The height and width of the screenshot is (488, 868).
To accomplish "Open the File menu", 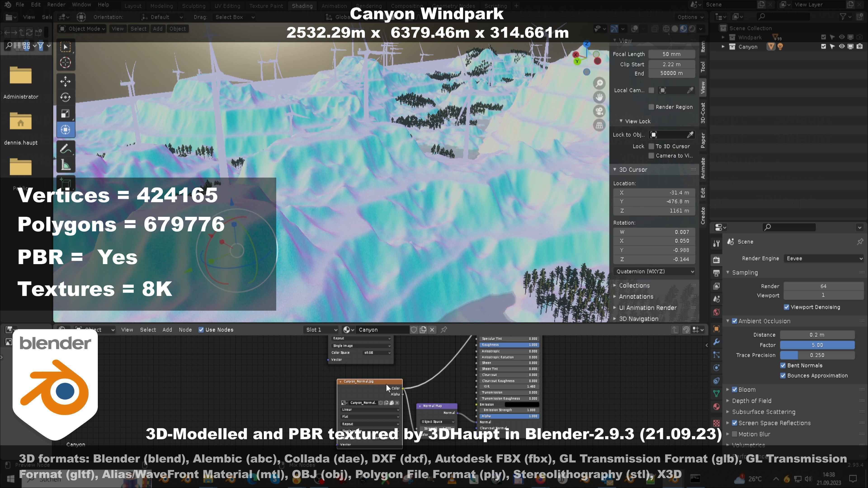I will (20, 5).
